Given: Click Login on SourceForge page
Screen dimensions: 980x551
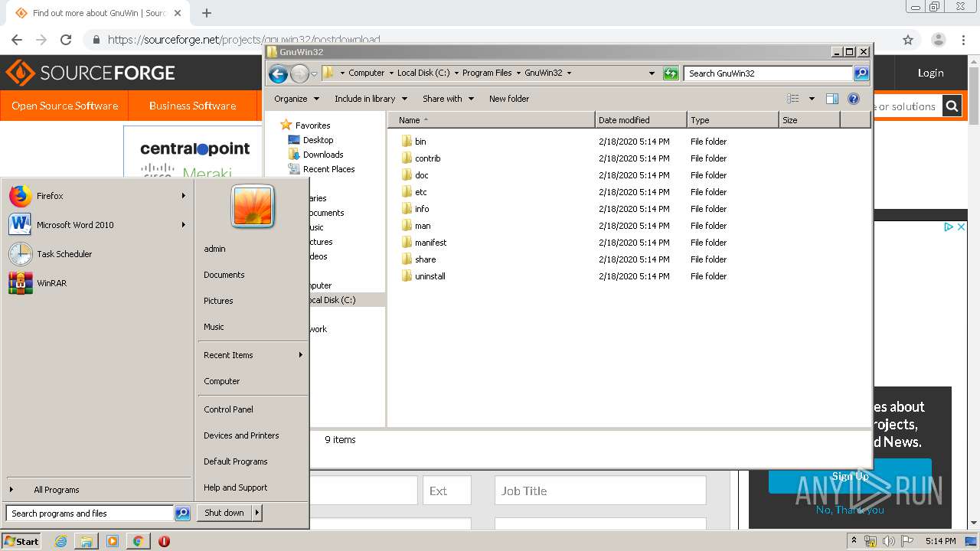Looking at the screenshot, I should tap(930, 73).
